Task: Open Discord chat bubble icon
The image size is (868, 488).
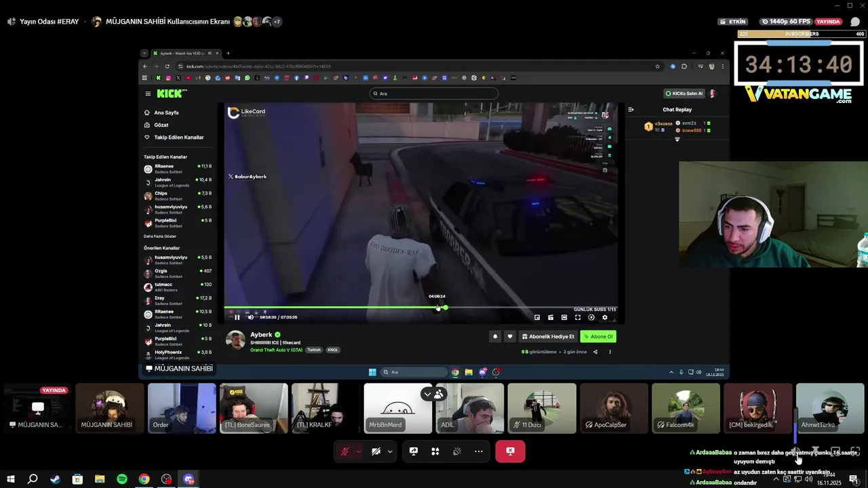Action: point(855,22)
